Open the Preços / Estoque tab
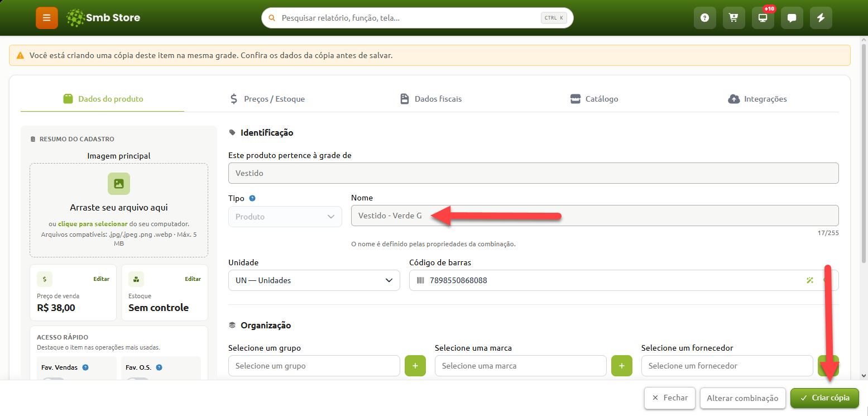Viewport: 868px width, 416px height. (x=267, y=99)
